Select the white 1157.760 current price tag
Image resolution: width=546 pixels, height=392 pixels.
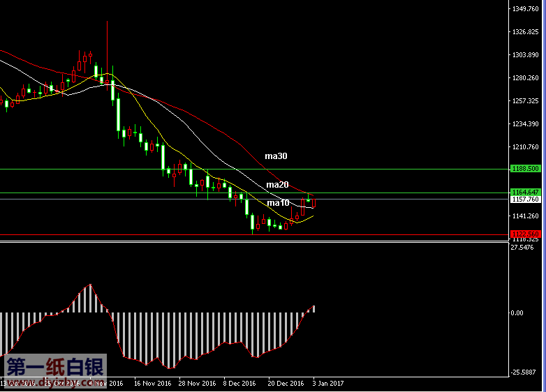point(525,199)
